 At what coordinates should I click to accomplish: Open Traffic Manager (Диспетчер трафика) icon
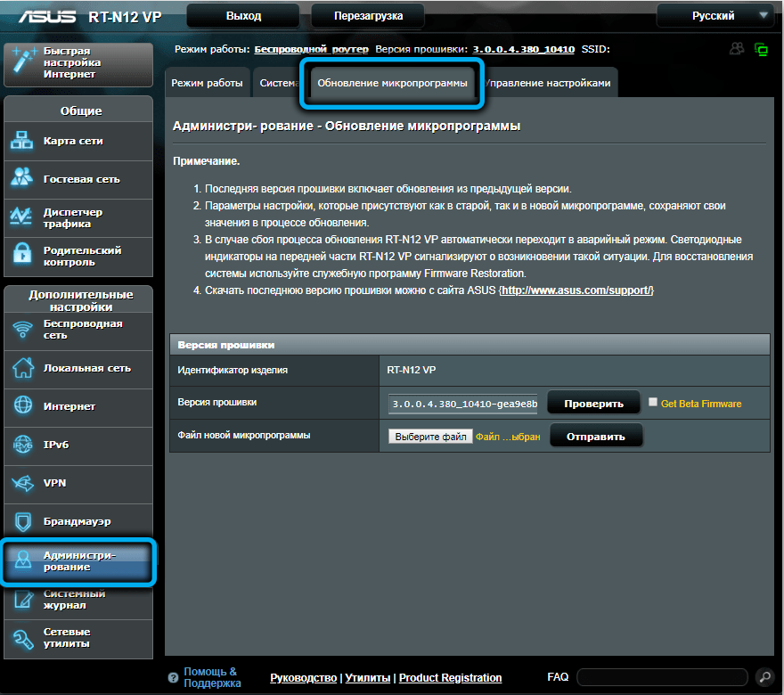click(x=21, y=217)
